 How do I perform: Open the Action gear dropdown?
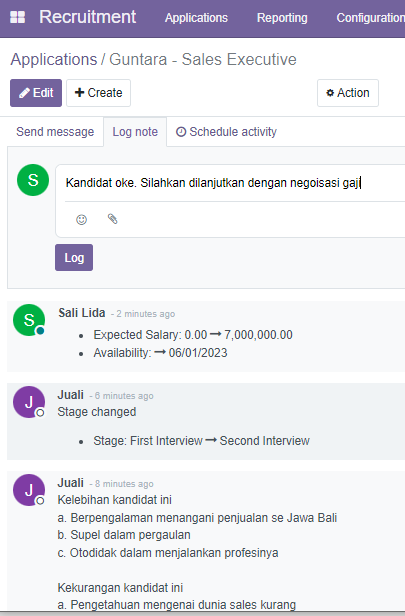point(348,93)
